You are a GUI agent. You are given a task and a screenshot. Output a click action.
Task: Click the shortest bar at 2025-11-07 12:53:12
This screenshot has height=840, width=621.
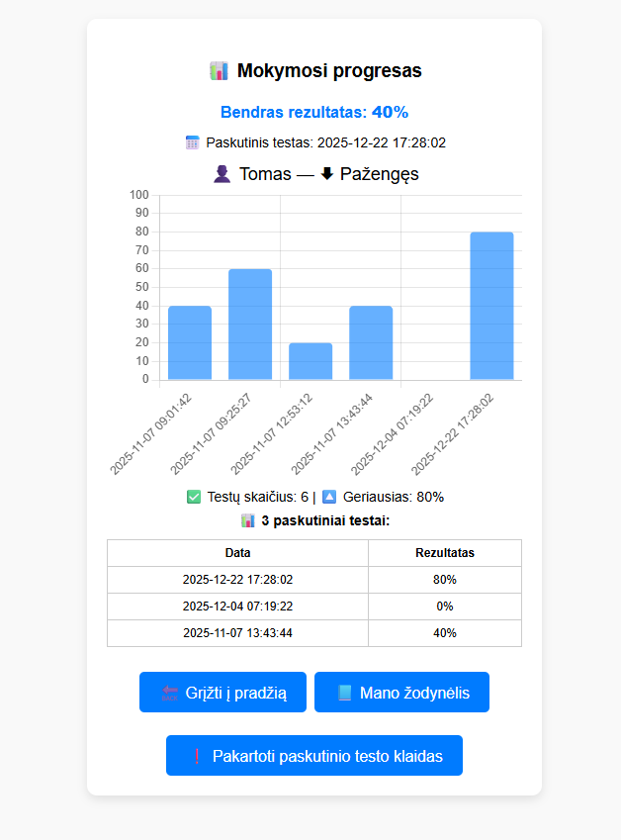310,361
